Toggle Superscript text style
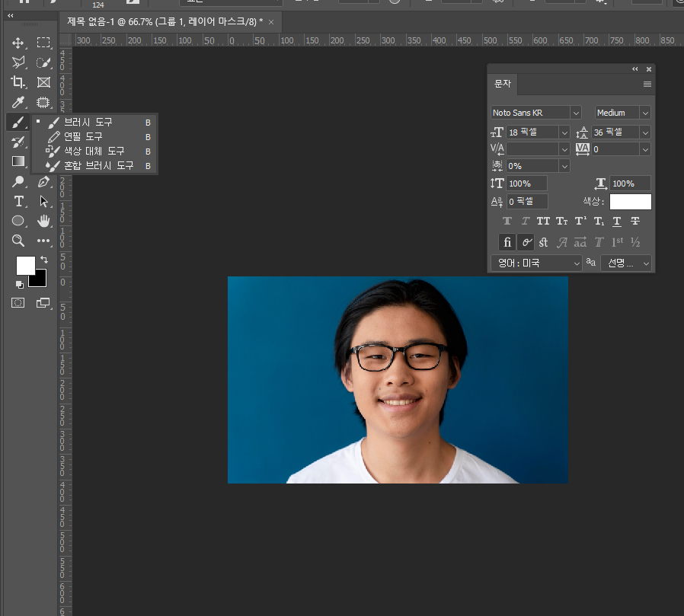The image size is (684, 616). [580, 222]
